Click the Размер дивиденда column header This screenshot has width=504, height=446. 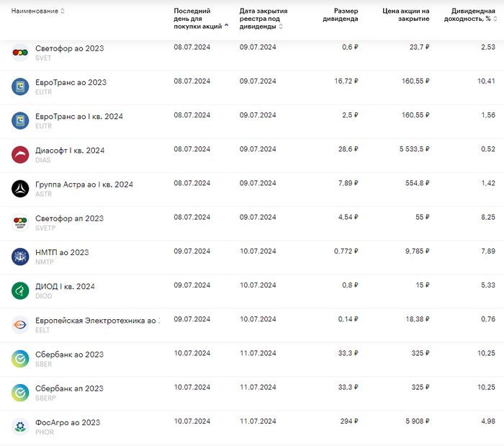tap(341, 15)
